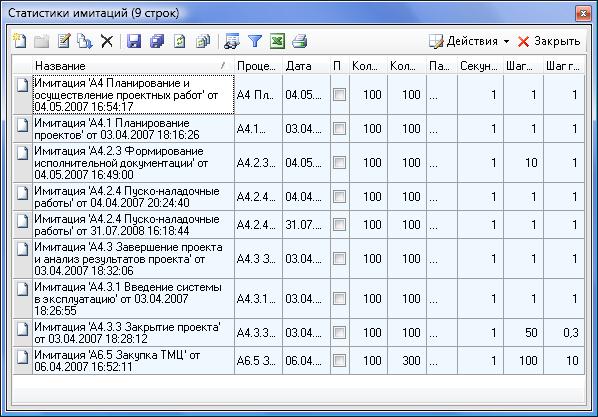Open the Find binoculars toolbar icon

tap(231, 41)
